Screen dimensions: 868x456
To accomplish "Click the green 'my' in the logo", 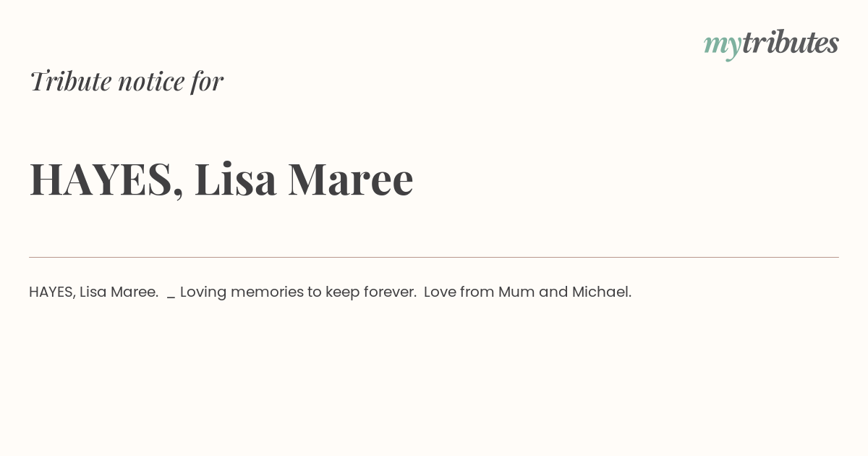I will tap(722, 46).
